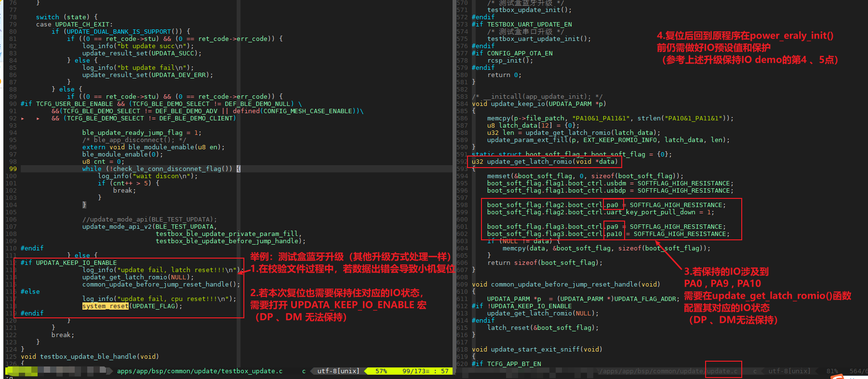Click the boot_ctrl.usbdp assignment line
This screenshot has width=868, height=379.
(610, 190)
